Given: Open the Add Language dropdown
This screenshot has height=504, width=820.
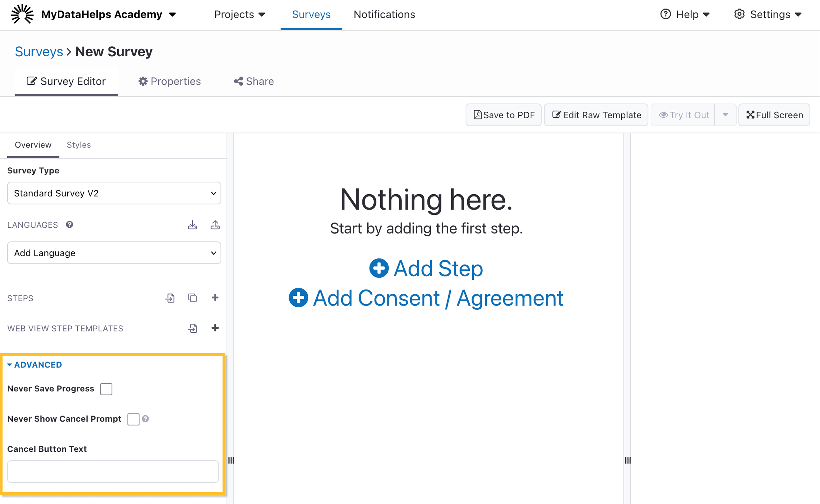Looking at the screenshot, I should (x=114, y=253).
